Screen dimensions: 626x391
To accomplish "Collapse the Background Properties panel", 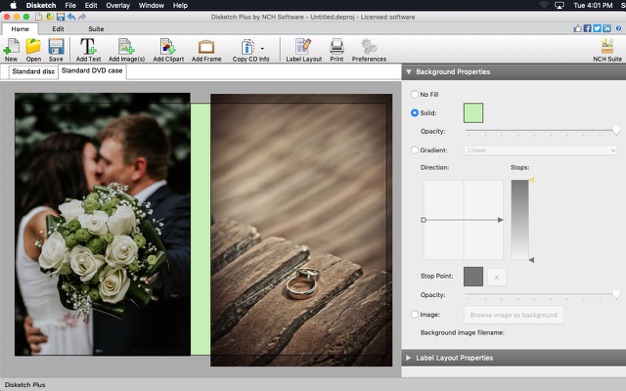I will 408,72.
